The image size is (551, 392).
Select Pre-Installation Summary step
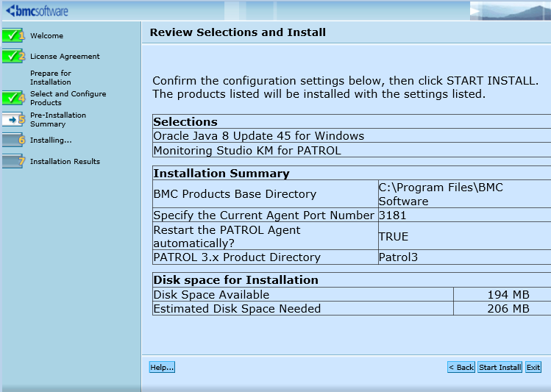[58, 120]
